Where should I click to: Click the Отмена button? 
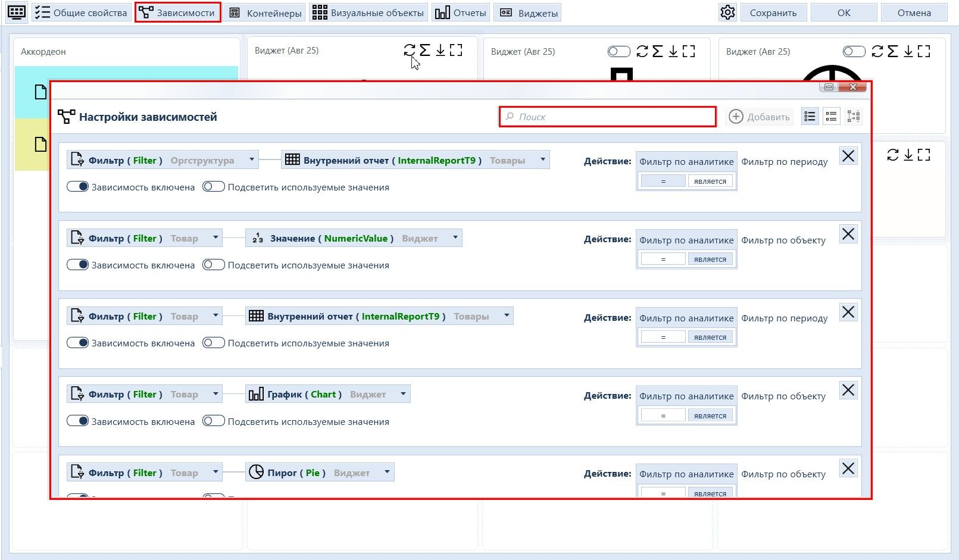(914, 12)
